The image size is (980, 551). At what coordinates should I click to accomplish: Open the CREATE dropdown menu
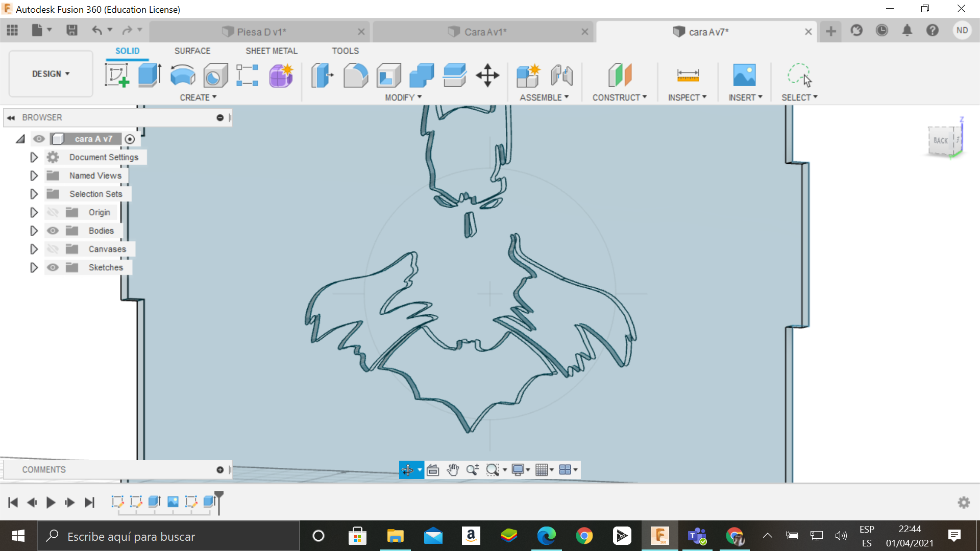pos(198,97)
